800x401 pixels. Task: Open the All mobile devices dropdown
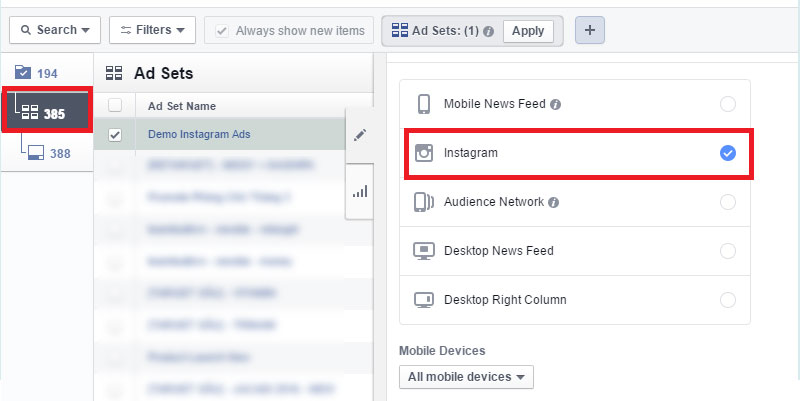coord(466,377)
